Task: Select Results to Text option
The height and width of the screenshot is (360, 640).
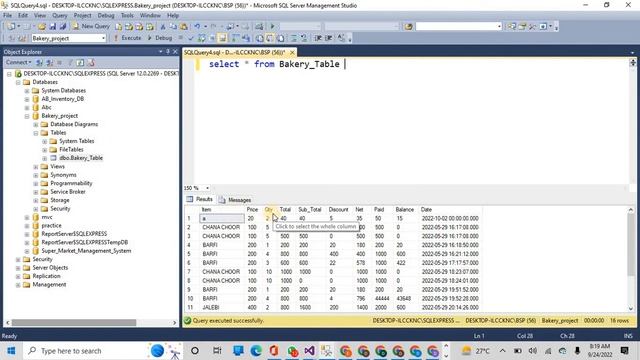Action: point(260,38)
